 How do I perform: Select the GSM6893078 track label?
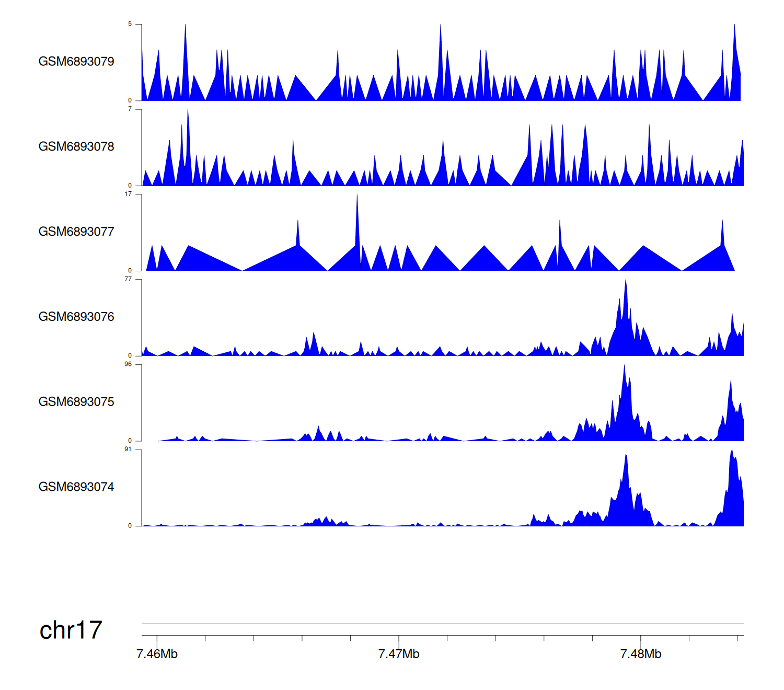coord(76,147)
